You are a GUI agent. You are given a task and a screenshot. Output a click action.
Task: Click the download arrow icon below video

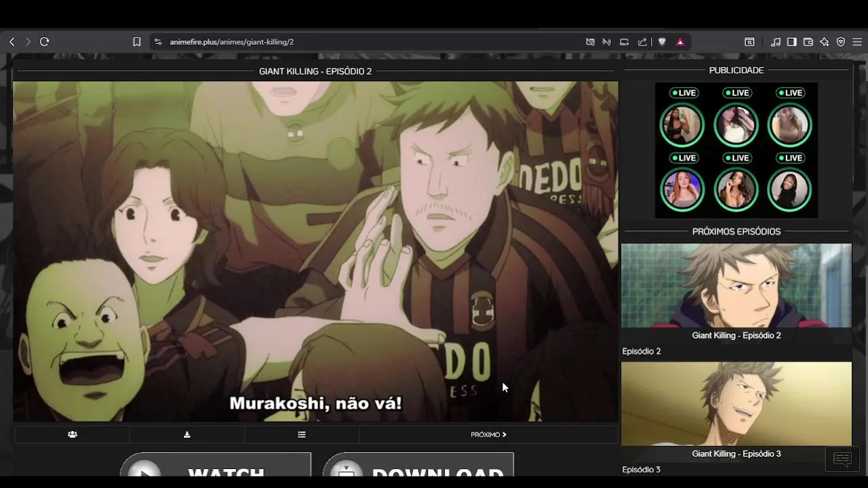point(187,434)
